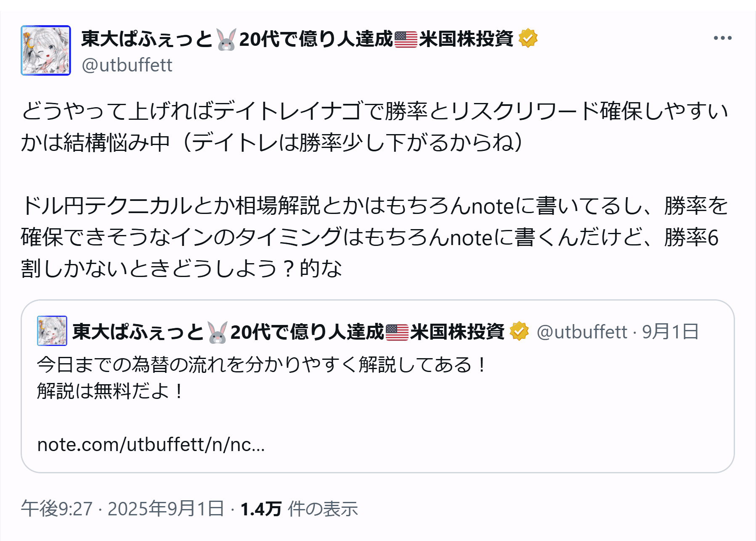Click the US flag emoji in main author name
The width and height of the screenshot is (756, 541).
pos(406,40)
